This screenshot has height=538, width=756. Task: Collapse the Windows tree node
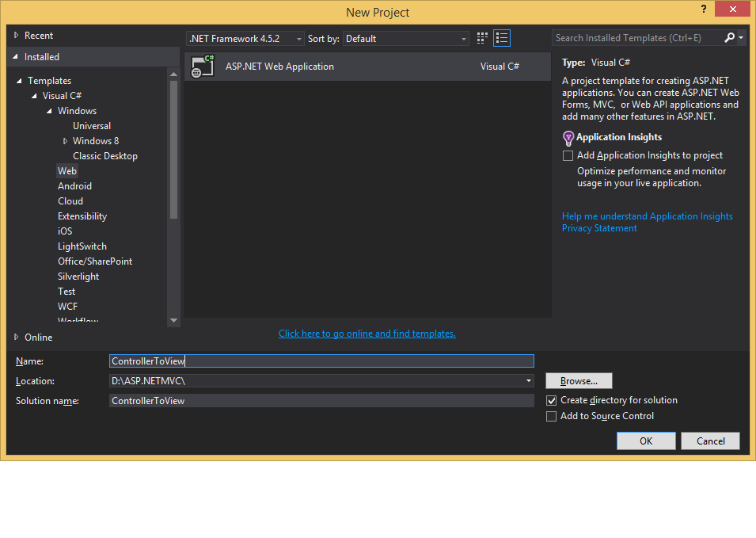(x=49, y=111)
